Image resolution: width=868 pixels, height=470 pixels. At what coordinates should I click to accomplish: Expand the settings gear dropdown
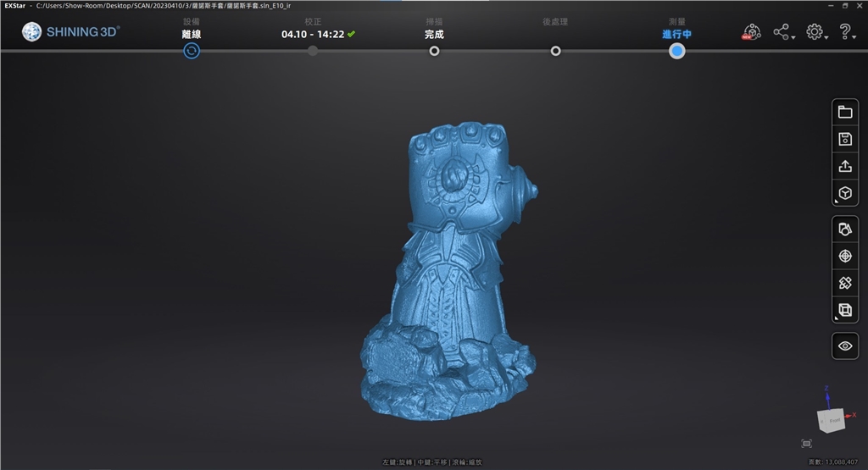(x=815, y=33)
